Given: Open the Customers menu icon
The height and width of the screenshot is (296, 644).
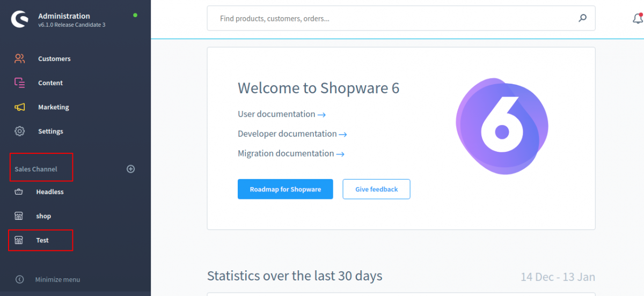Looking at the screenshot, I should tap(20, 58).
